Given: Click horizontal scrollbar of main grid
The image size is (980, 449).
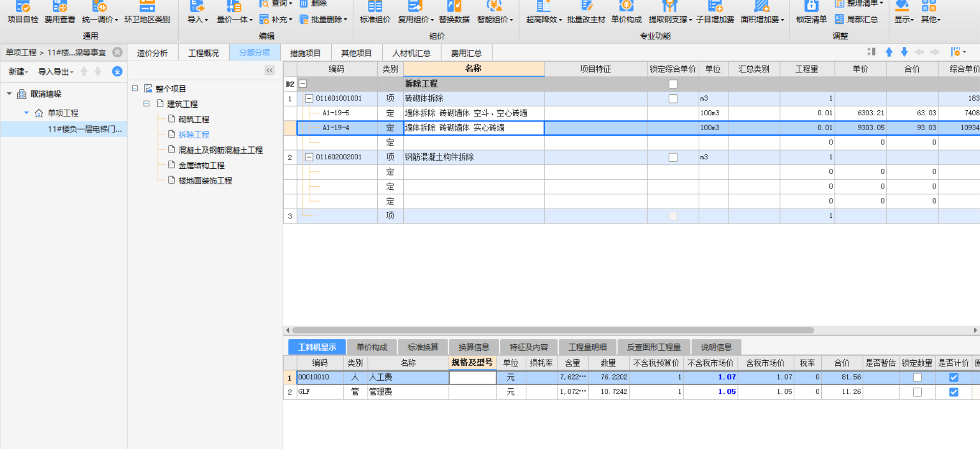Looking at the screenshot, I should click(x=553, y=330).
